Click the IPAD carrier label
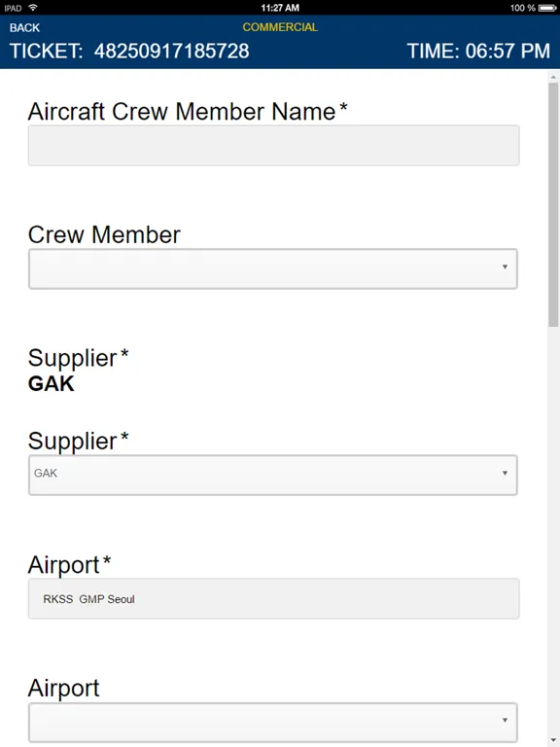Screen dimensions: 560x747 pos(13,8)
